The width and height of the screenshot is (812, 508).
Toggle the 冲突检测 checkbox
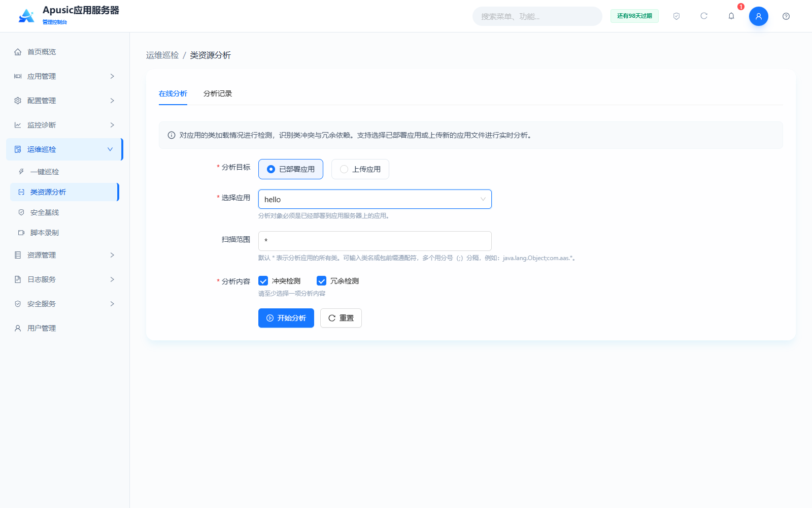[263, 281]
